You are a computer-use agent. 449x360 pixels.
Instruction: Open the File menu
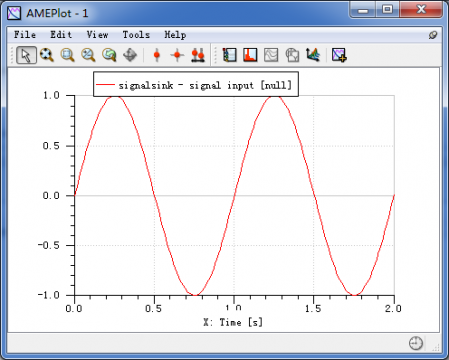tap(25, 35)
